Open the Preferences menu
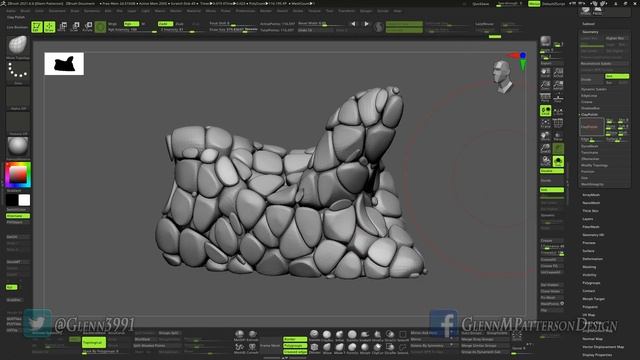640x360 pixels. tap(245, 11)
